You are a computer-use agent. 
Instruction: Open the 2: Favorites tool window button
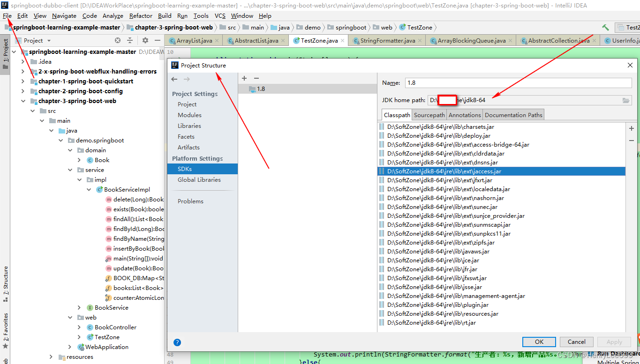coord(5,330)
